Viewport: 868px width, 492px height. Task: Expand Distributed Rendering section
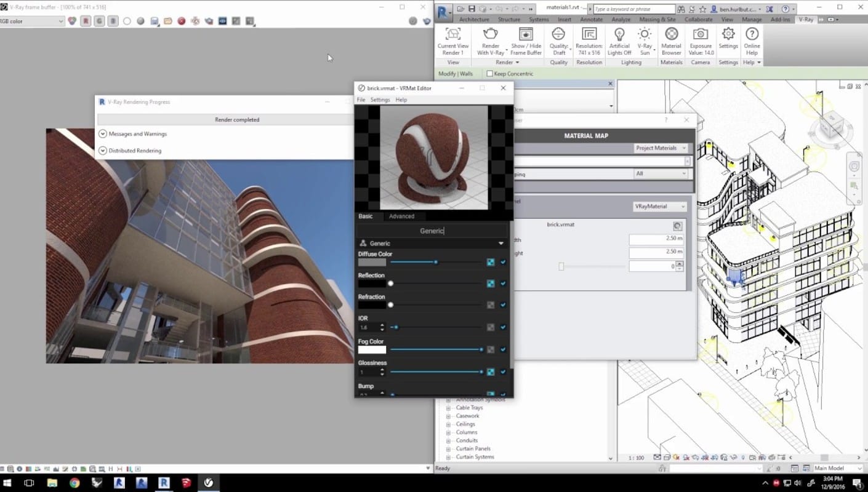[103, 150]
